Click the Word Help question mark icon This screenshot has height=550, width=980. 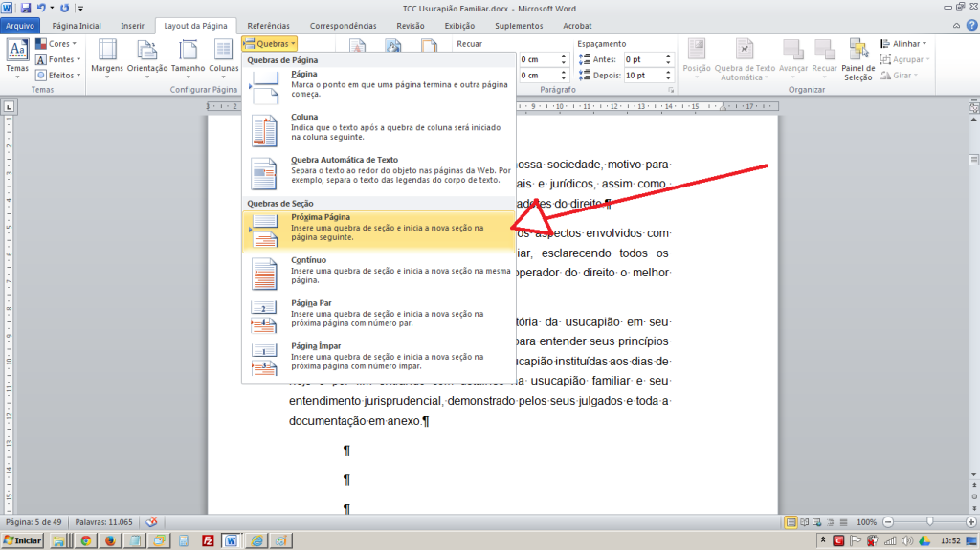pos(972,26)
